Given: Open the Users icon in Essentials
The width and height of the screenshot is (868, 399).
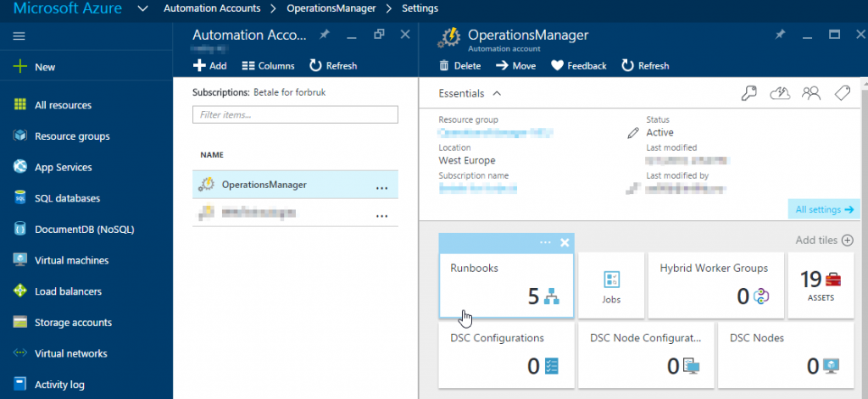Looking at the screenshot, I should tap(811, 93).
